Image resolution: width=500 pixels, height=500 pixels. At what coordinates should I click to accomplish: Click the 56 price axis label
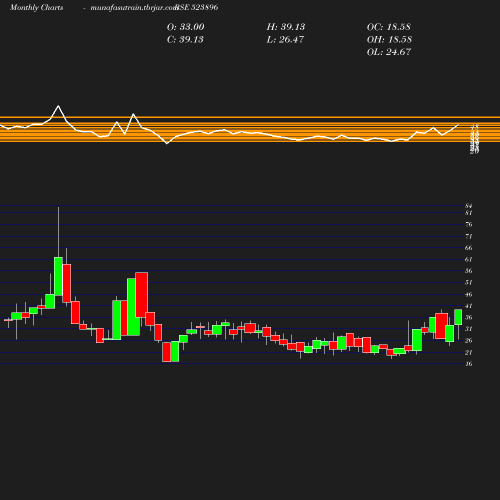pyautogui.click(x=469, y=271)
